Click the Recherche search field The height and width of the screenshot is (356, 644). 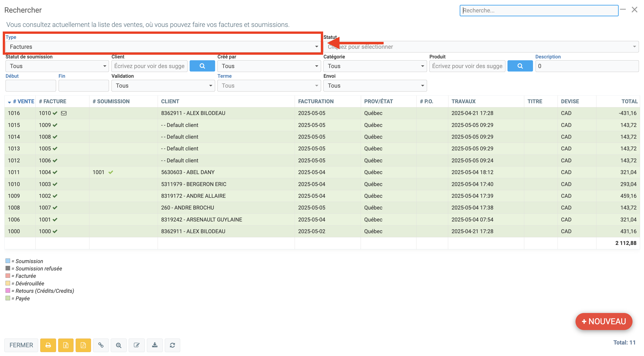(539, 11)
